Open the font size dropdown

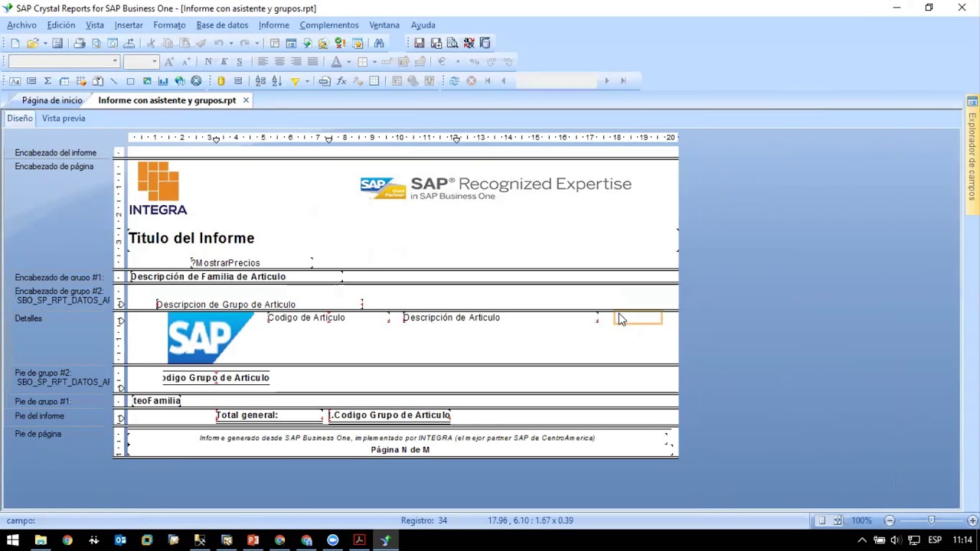[154, 61]
